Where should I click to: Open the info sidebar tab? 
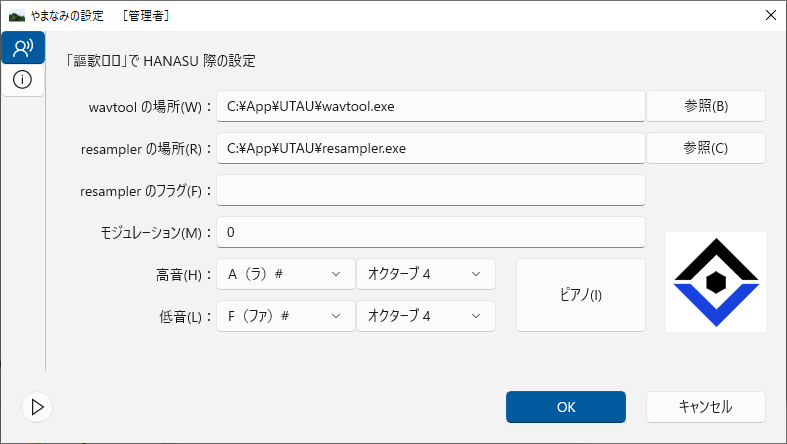pos(23,79)
